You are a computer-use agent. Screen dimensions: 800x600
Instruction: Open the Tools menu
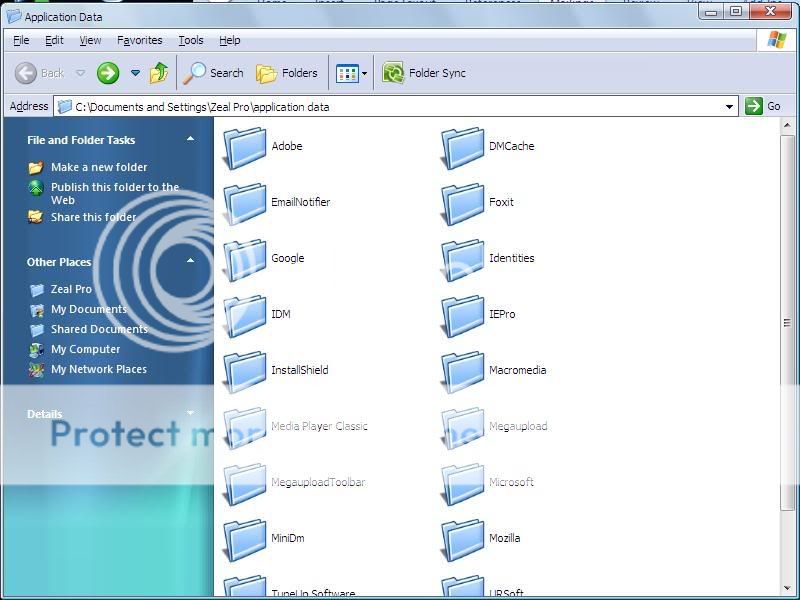pos(190,40)
